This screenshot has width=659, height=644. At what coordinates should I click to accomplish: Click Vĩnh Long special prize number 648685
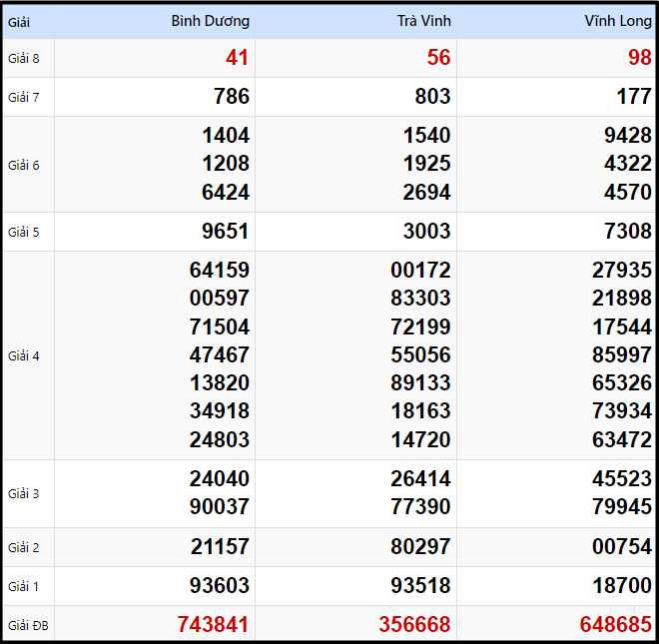tap(615, 625)
